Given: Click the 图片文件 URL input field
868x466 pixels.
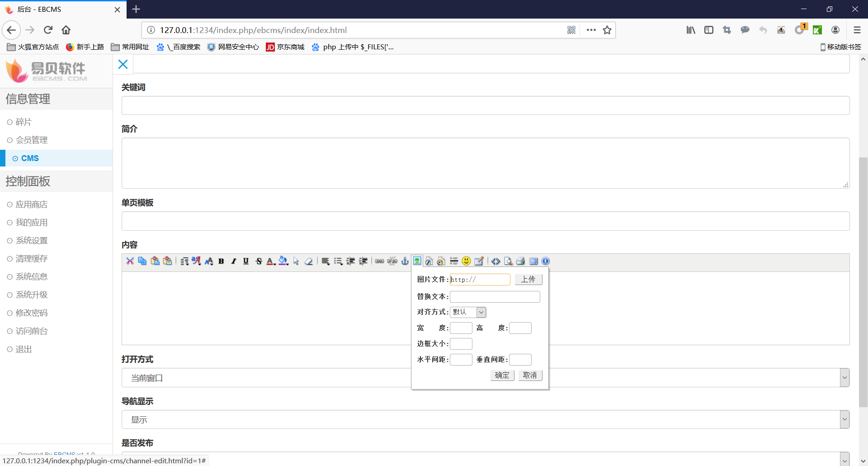Looking at the screenshot, I should [480, 280].
